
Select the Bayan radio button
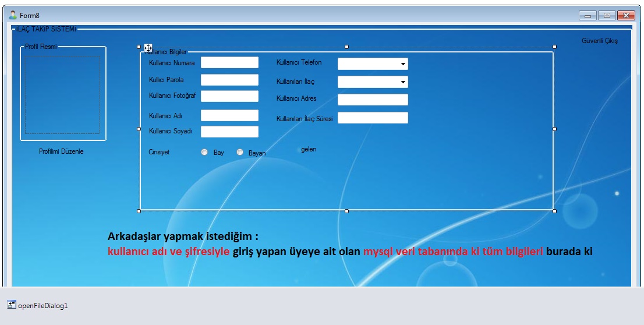point(240,152)
